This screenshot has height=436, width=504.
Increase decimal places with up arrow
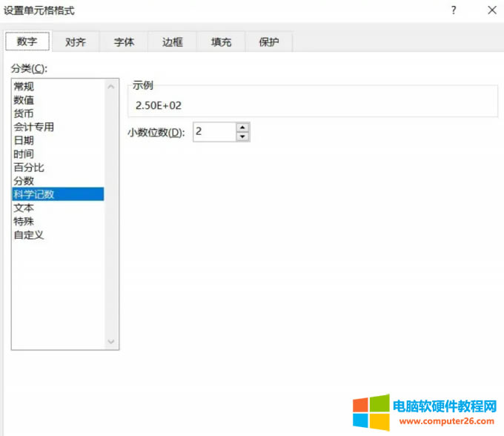click(x=242, y=128)
